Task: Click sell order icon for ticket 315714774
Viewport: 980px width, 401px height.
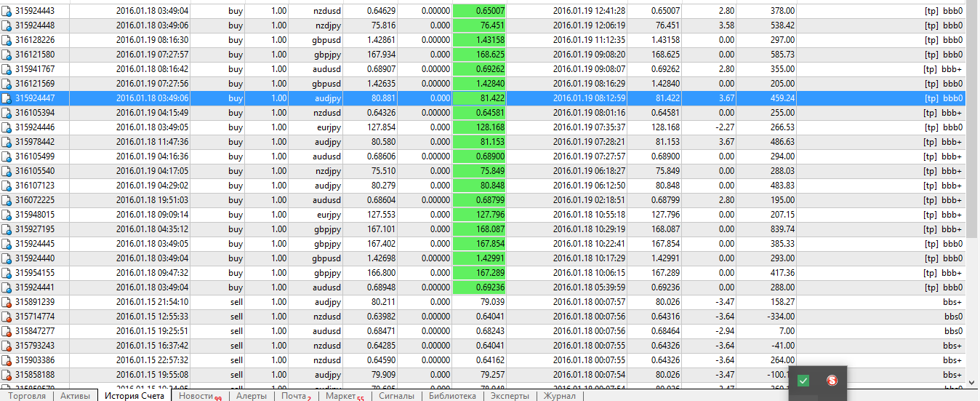Action: click(x=7, y=317)
